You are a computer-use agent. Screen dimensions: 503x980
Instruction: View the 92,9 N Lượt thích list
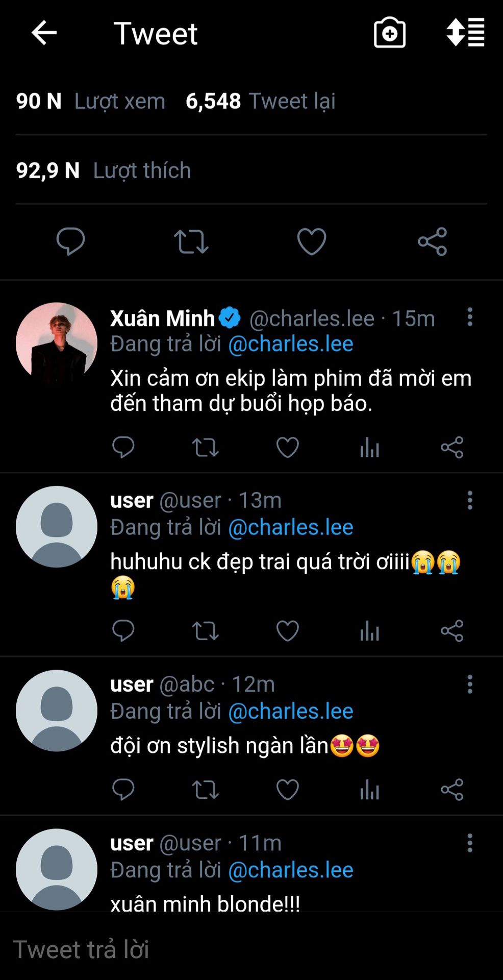click(x=104, y=170)
